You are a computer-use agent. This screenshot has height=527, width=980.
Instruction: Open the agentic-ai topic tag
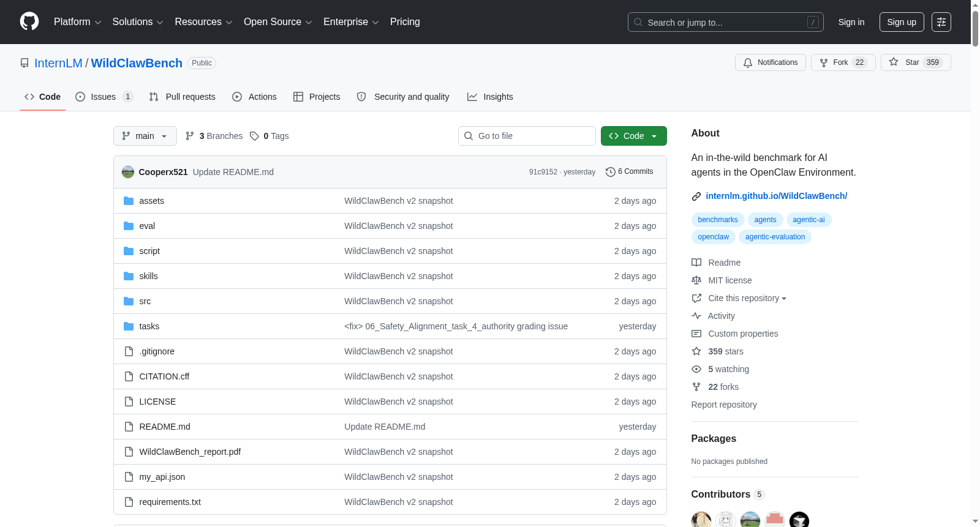(x=809, y=220)
